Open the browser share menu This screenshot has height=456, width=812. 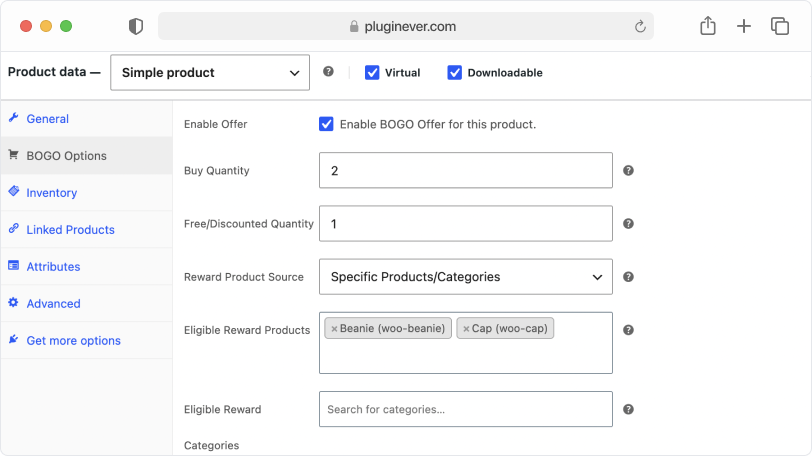tap(708, 25)
